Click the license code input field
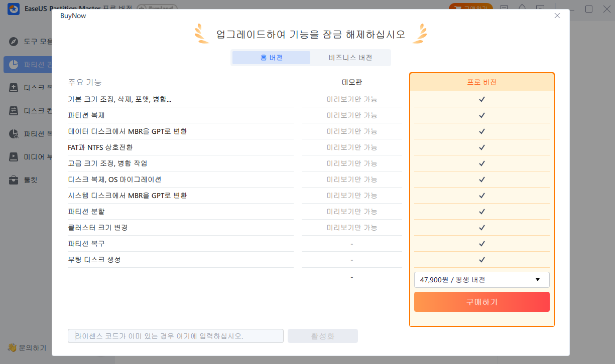 [x=176, y=336]
